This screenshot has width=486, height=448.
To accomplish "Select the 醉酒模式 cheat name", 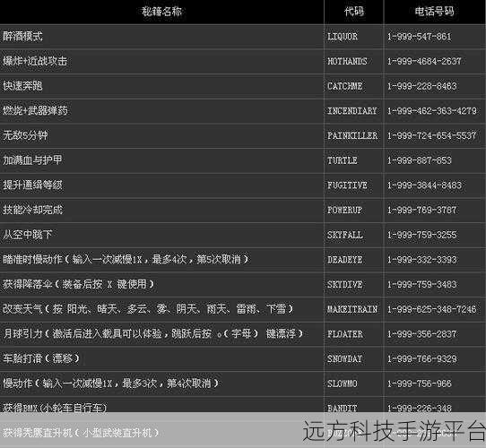I will [x=22, y=36].
